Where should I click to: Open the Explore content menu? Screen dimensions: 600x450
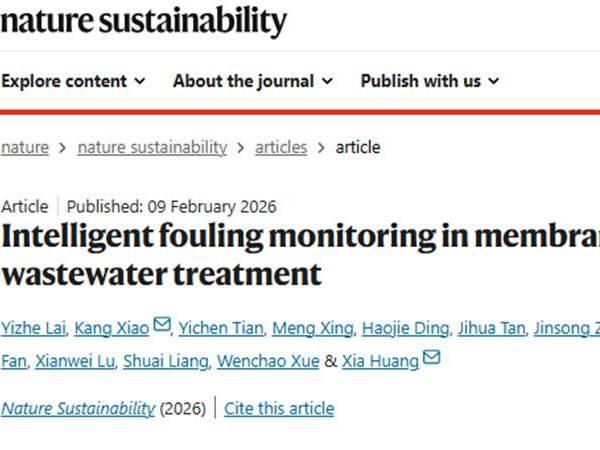[65, 81]
